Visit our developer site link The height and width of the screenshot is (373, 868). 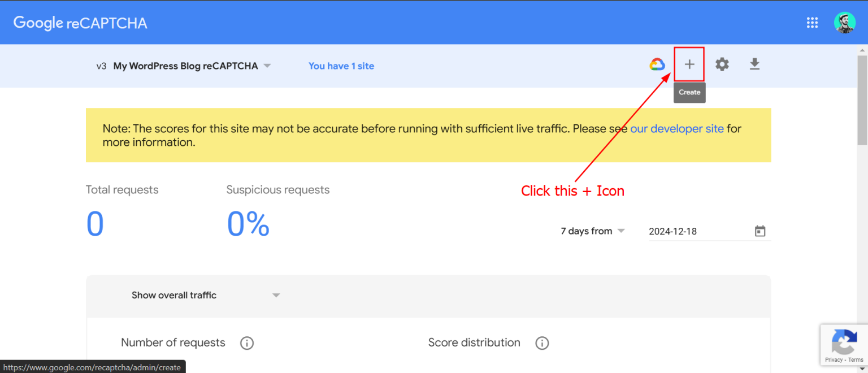click(x=676, y=129)
